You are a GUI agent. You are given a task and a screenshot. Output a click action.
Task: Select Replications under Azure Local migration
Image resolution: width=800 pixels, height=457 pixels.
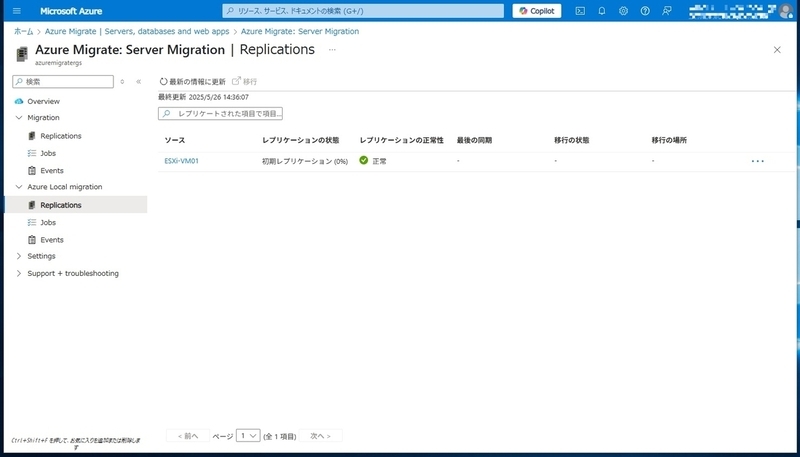[x=76, y=205]
